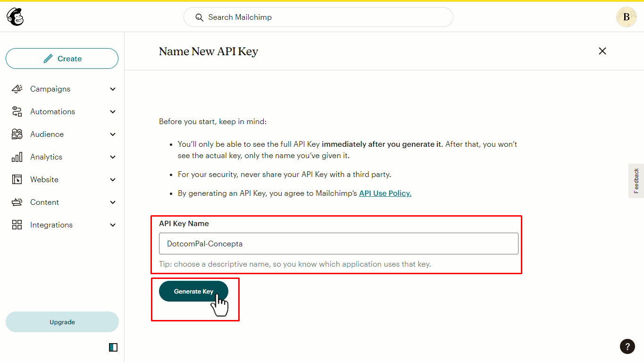Open the Audience menu item
644x362 pixels.
(x=62, y=134)
